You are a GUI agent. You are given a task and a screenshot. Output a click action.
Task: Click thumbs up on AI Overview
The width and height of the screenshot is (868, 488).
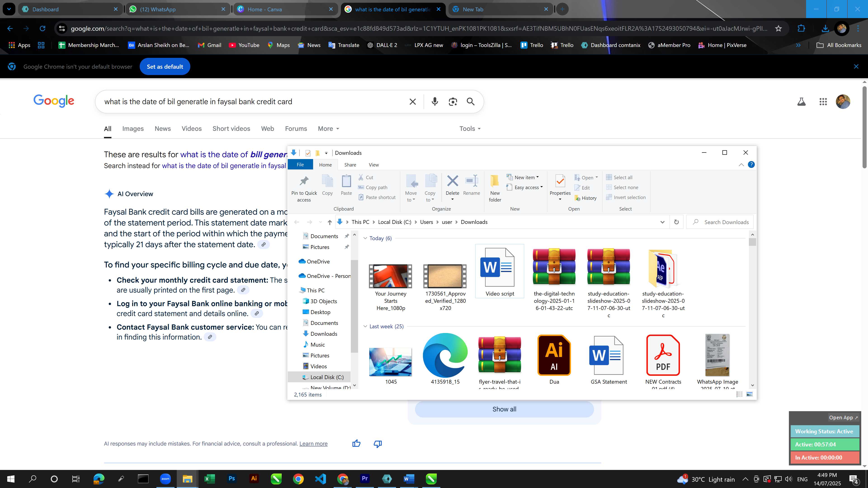click(x=356, y=443)
